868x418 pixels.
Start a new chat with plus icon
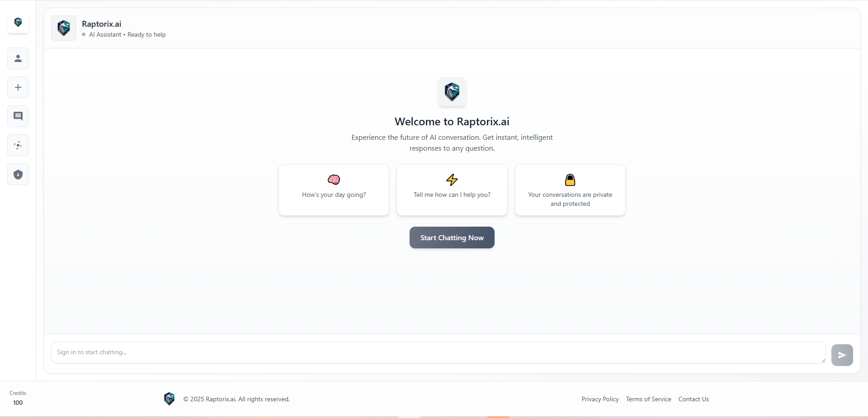click(18, 87)
